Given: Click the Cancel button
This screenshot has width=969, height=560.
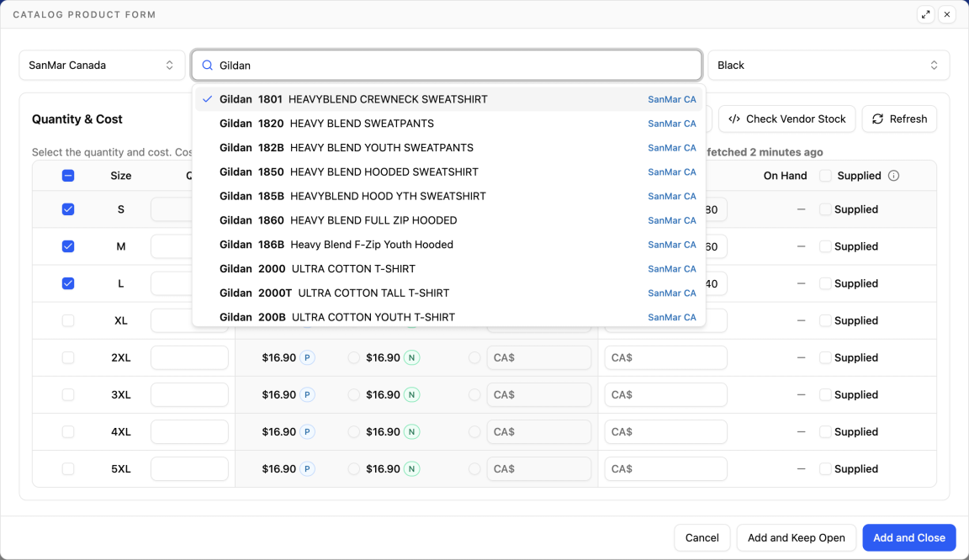Looking at the screenshot, I should pos(702,538).
